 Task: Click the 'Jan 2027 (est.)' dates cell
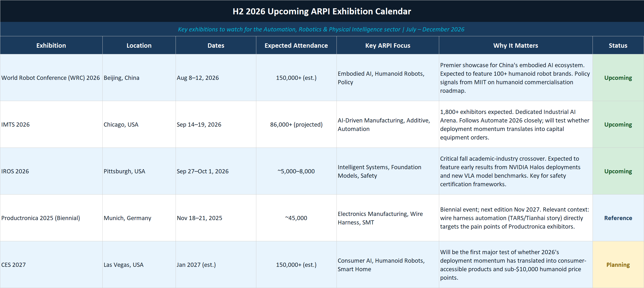tap(216, 264)
